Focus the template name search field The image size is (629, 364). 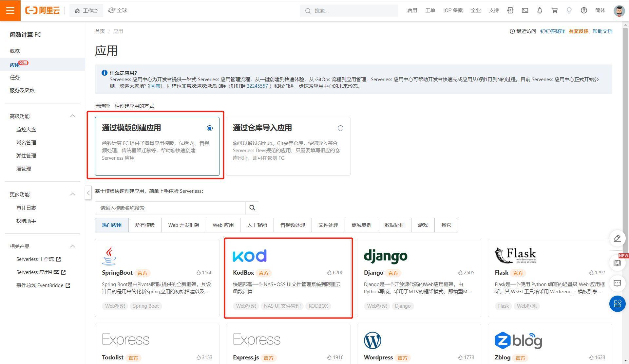click(170, 208)
